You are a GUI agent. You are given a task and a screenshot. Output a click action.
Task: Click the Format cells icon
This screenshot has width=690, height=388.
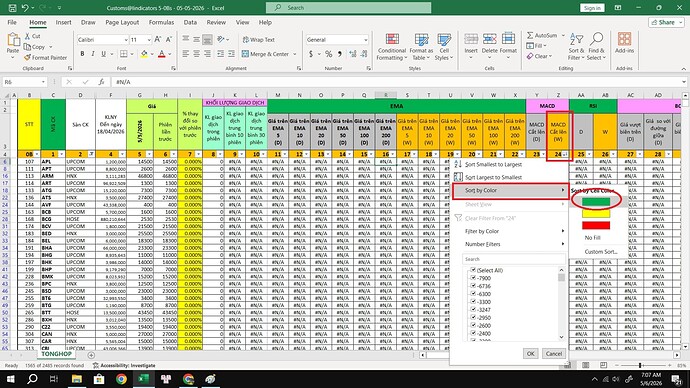(x=508, y=40)
